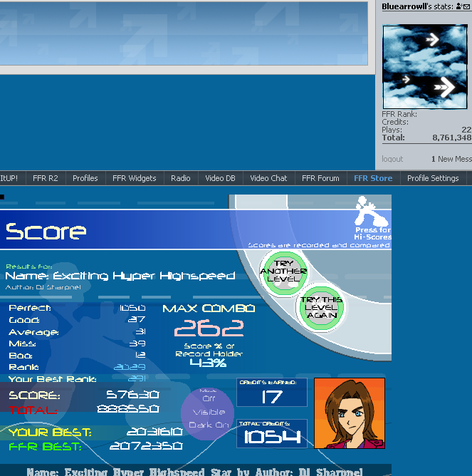This screenshot has height=476, width=472.
Task: Visit the FFR Forum nav link
Action: point(320,178)
